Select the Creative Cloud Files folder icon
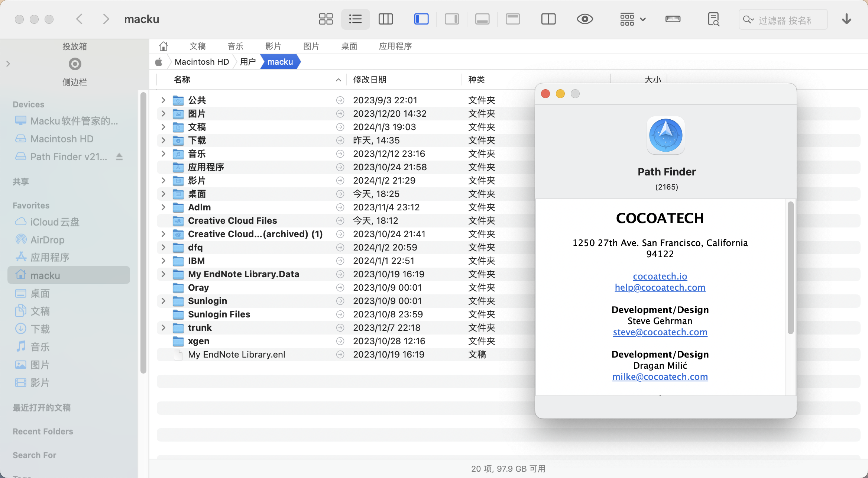 178,221
